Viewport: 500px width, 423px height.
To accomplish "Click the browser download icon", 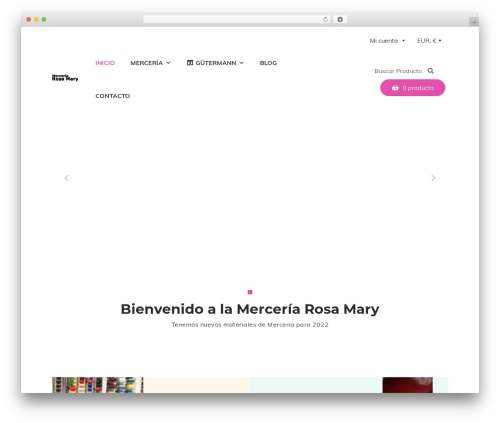I will (340, 20).
